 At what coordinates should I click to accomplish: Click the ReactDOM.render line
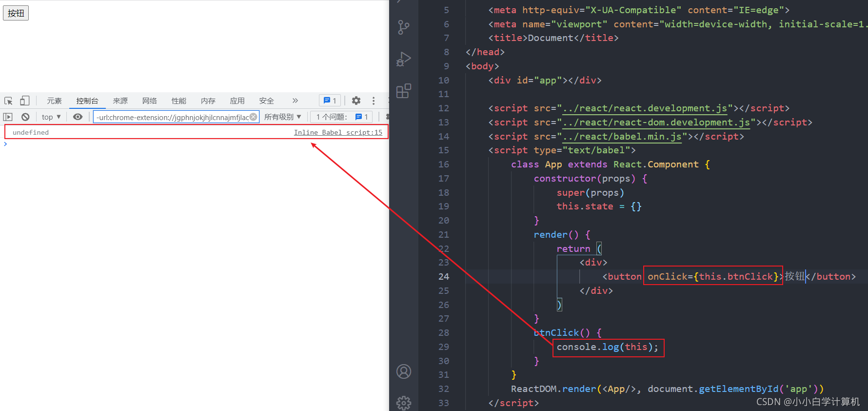(x=667, y=389)
